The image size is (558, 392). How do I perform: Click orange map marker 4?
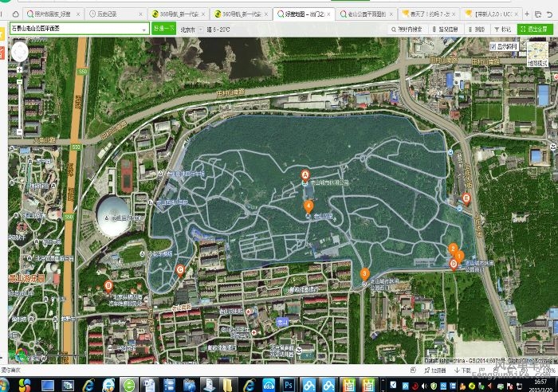(308, 206)
